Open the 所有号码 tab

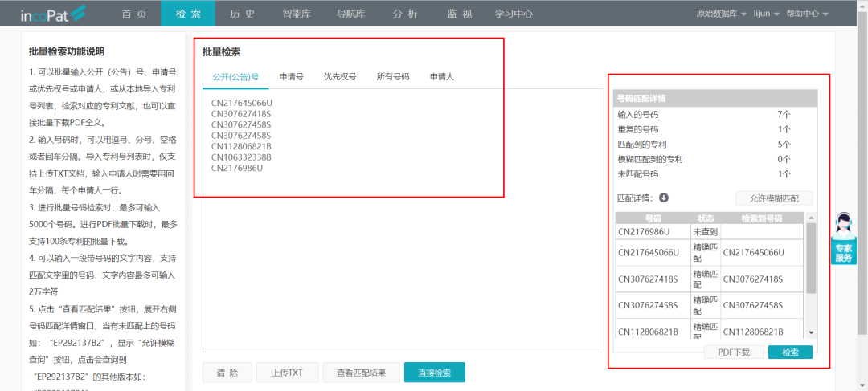click(x=392, y=77)
